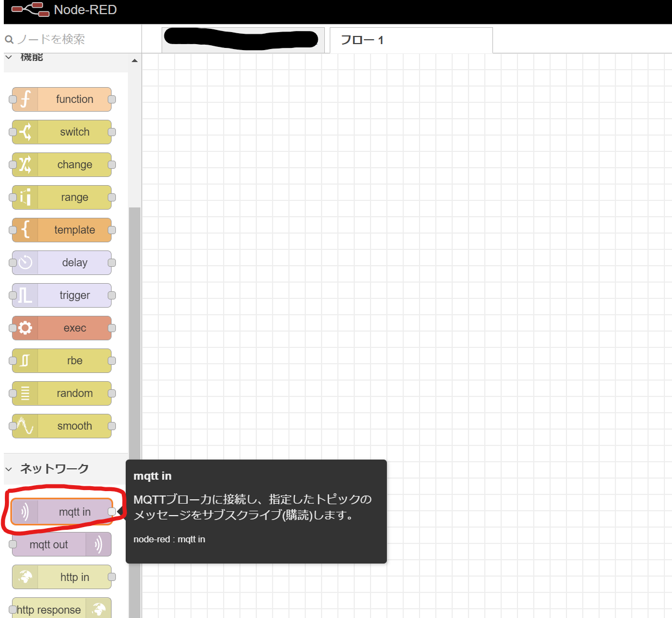Select the mqtt in node label
This screenshot has height=618, width=672.
[75, 512]
